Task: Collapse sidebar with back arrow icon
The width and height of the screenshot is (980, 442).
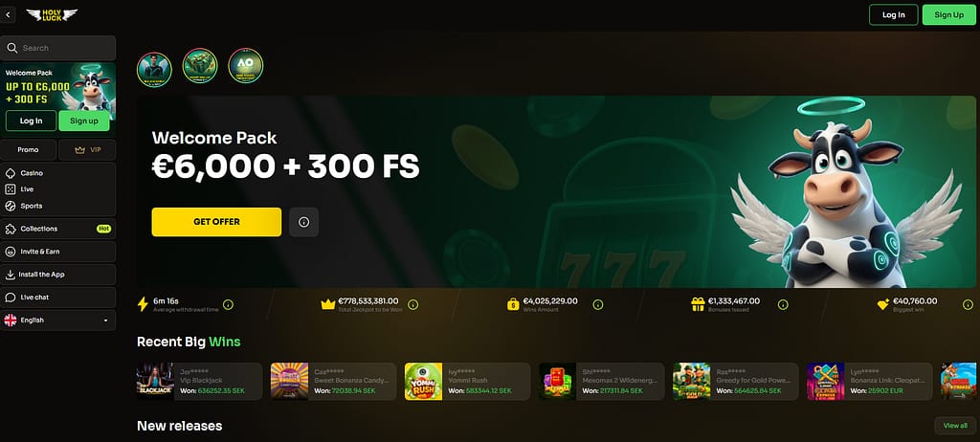Action: click(8, 14)
